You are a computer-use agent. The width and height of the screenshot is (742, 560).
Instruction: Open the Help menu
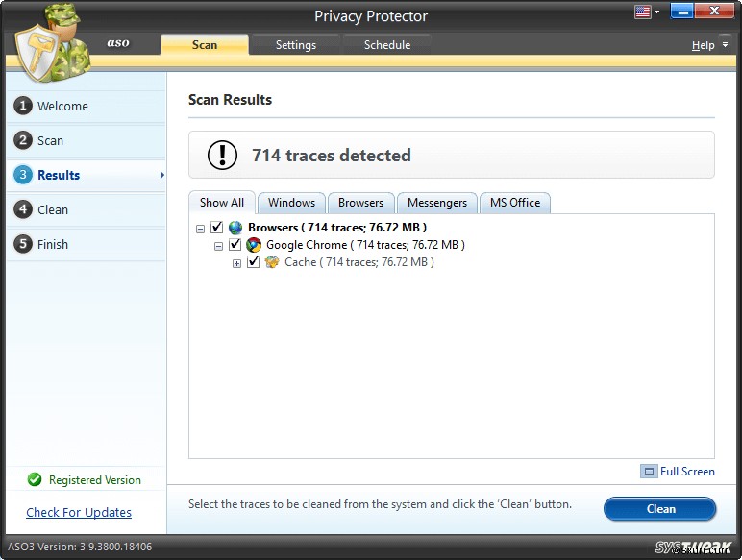tap(703, 45)
